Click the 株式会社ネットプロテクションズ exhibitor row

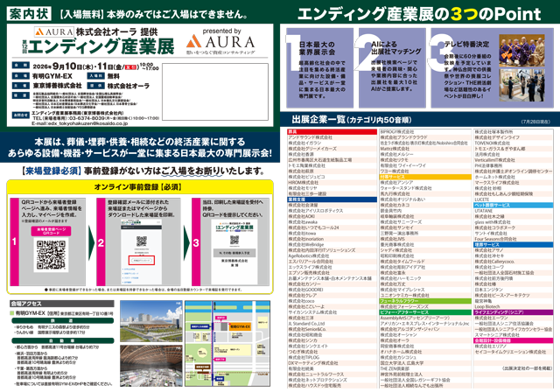pos(332,381)
